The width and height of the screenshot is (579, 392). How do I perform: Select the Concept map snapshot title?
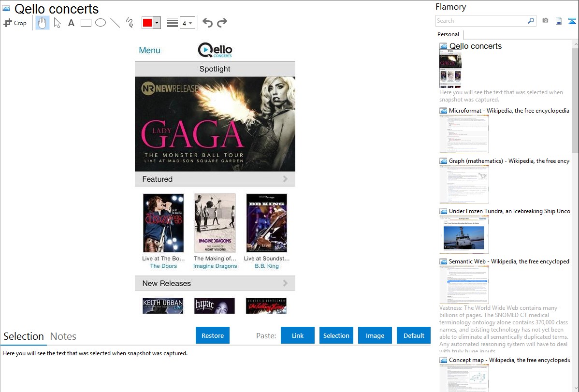pyautogui.click(x=509, y=360)
